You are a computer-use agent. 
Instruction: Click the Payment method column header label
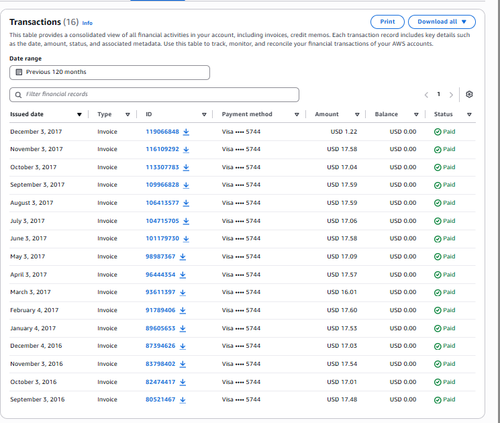pos(247,114)
